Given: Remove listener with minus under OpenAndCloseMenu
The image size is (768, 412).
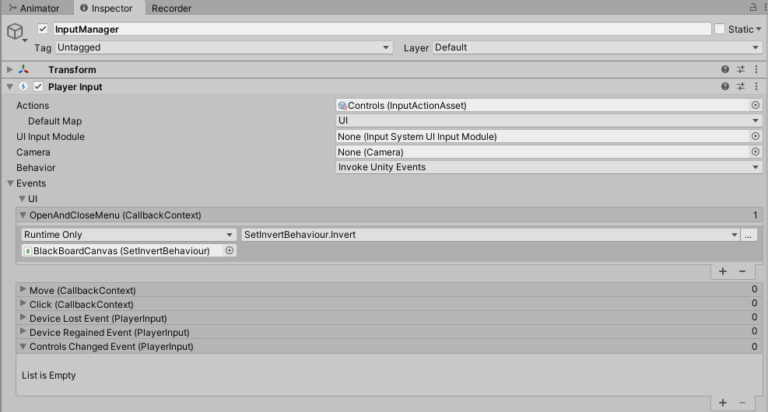Looking at the screenshot, I should (x=742, y=271).
